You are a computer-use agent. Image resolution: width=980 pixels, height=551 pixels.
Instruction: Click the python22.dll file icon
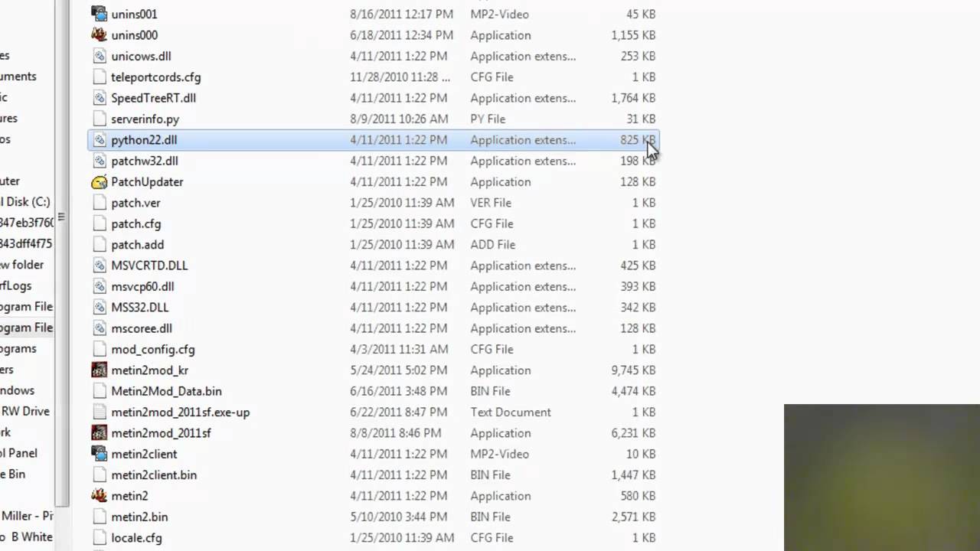pyautogui.click(x=99, y=139)
